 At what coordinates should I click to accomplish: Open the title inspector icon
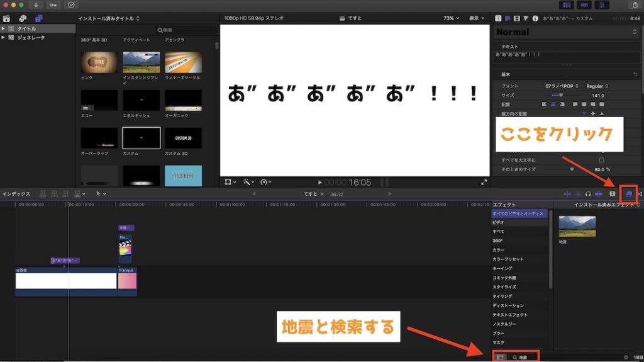(x=498, y=18)
